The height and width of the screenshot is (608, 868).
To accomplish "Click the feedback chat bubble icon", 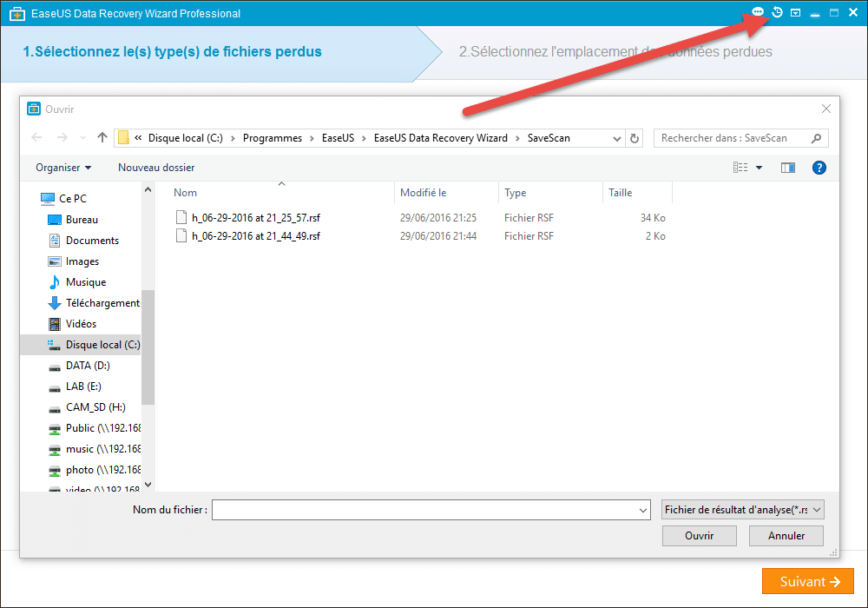I will [x=758, y=12].
